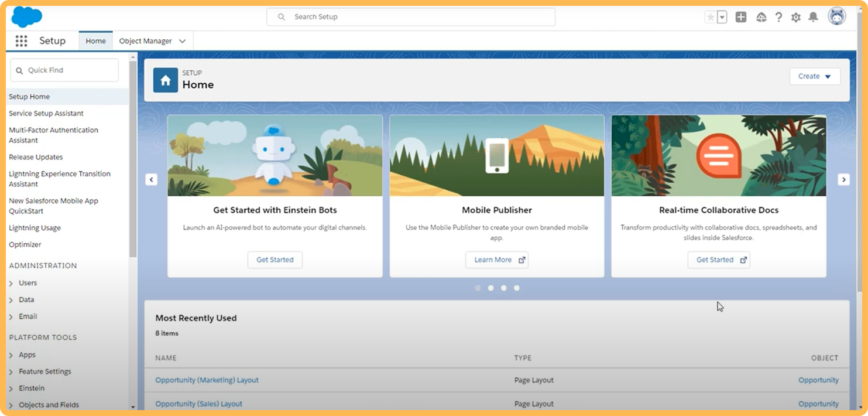Click Learn More for Mobile Publisher

(497, 260)
